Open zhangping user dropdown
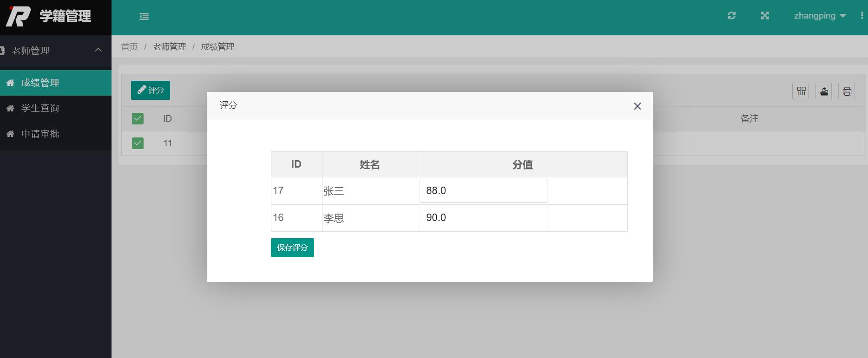 820,16
